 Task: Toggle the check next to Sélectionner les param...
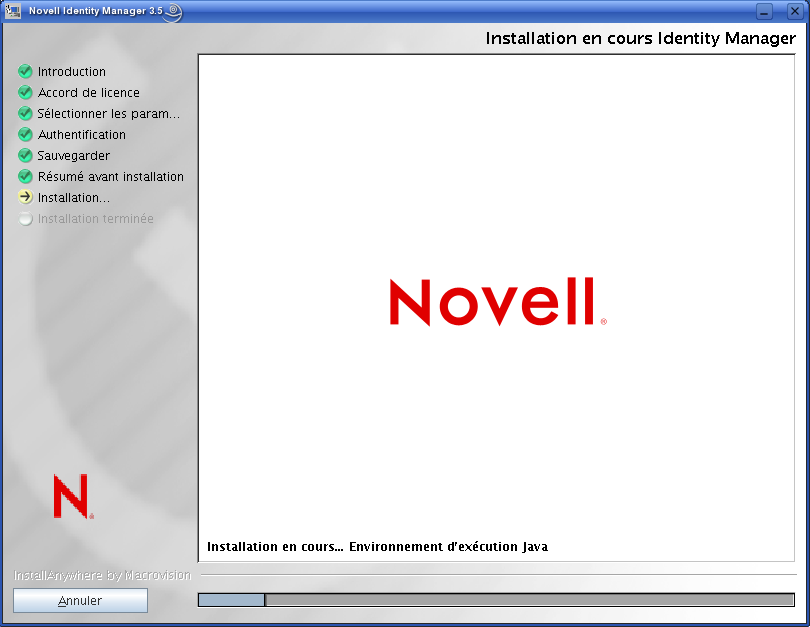click(25, 113)
